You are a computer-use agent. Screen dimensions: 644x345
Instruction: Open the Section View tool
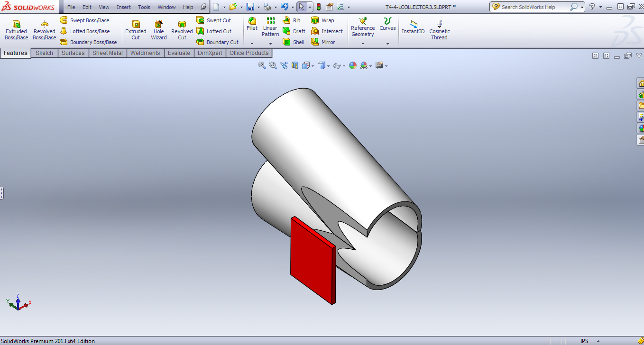(295, 66)
